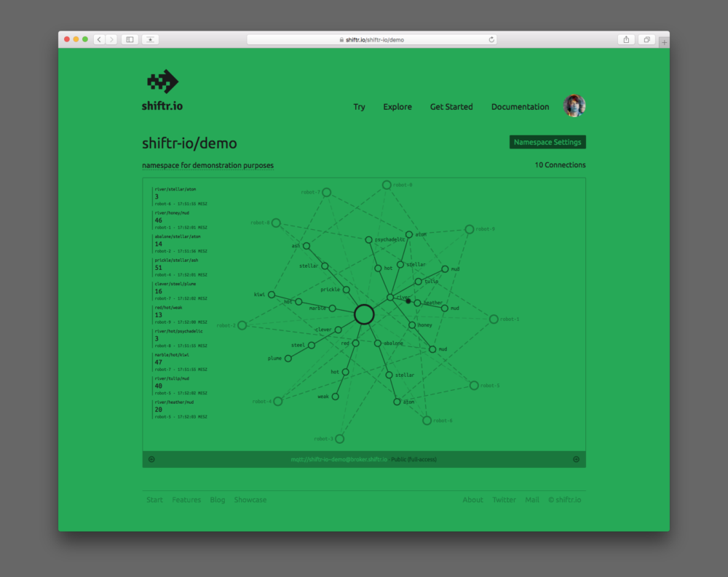Click the circular icon right of footer bar

576,459
